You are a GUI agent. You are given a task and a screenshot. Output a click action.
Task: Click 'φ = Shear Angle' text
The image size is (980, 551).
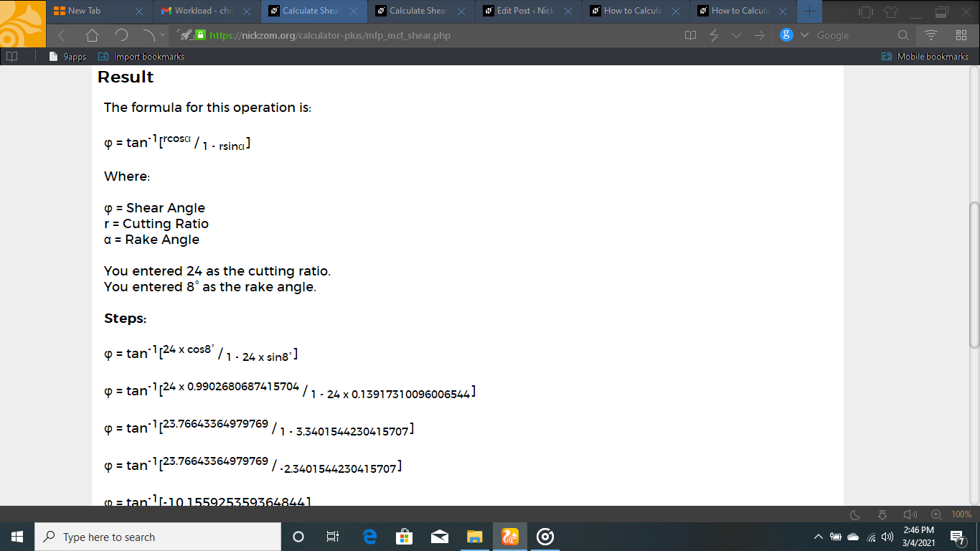point(154,208)
